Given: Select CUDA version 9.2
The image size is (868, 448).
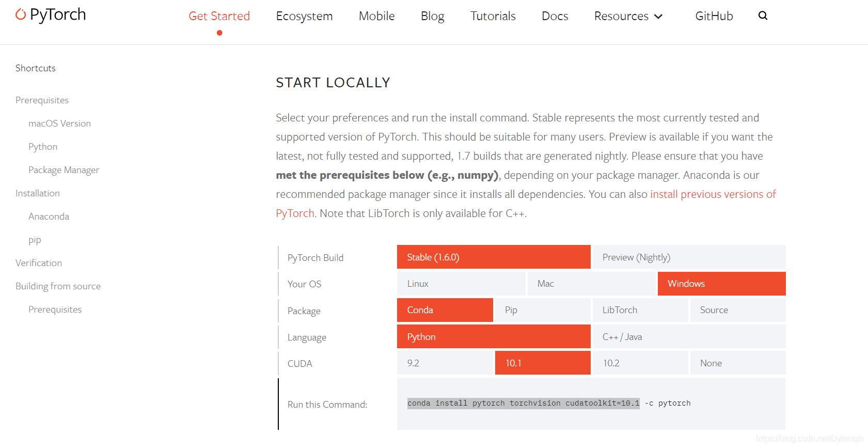Looking at the screenshot, I should pyautogui.click(x=445, y=363).
